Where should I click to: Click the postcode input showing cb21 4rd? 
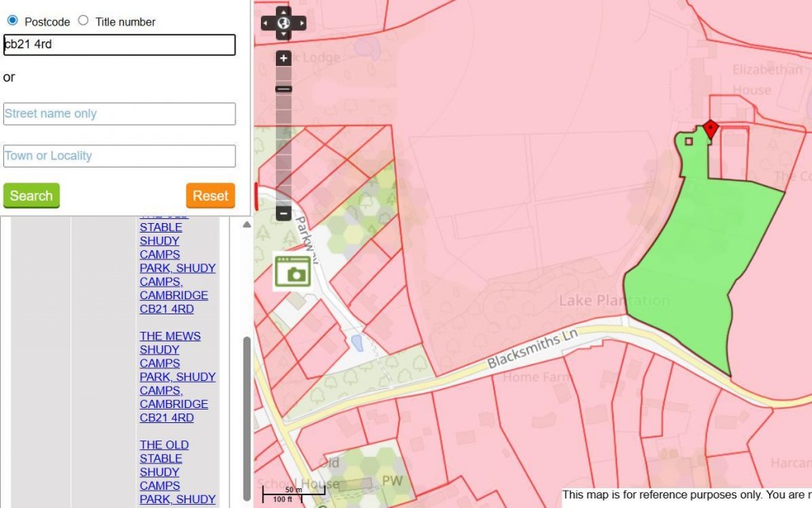click(119, 45)
